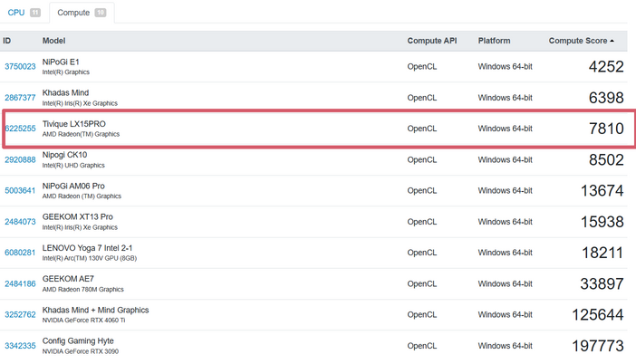The image size is (636, 364).
Task: Open result ID 2484186
Action: pos(20,283)
